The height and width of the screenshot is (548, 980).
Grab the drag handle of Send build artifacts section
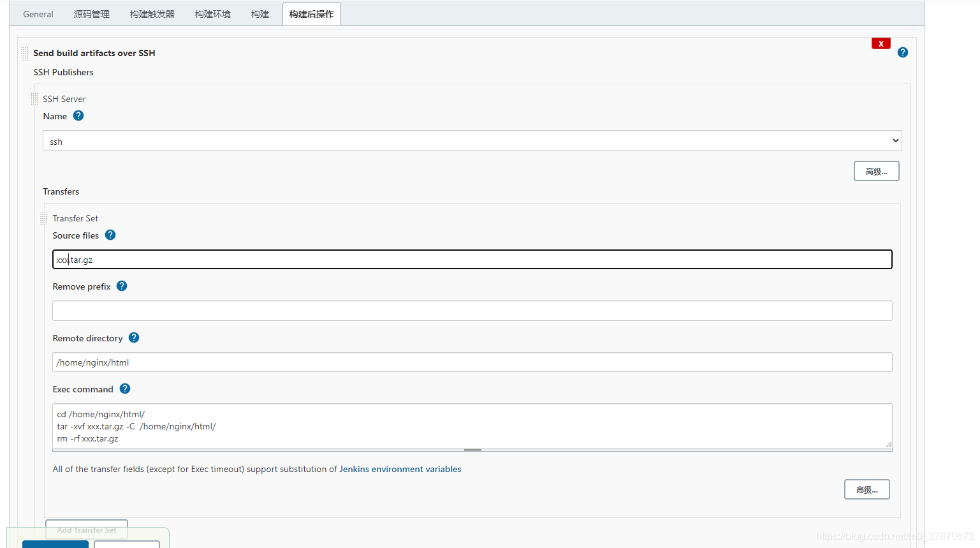point(25,54)
